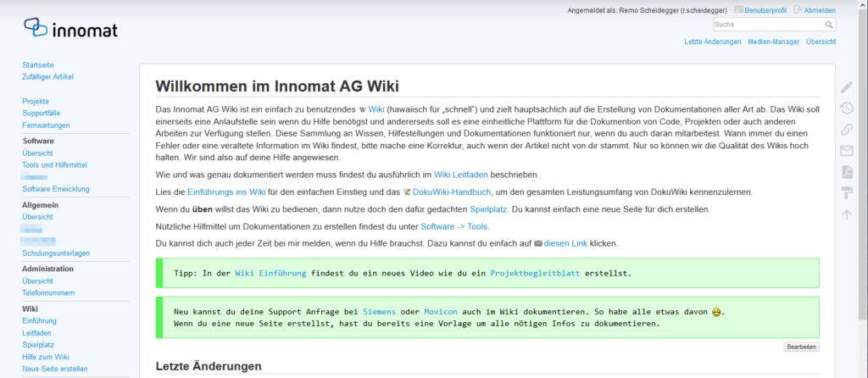Image resolution: width=868 pixels, height=378 pixels.
Task: Click the 'Letzte Änderungen' section heading
Action: 209,366
